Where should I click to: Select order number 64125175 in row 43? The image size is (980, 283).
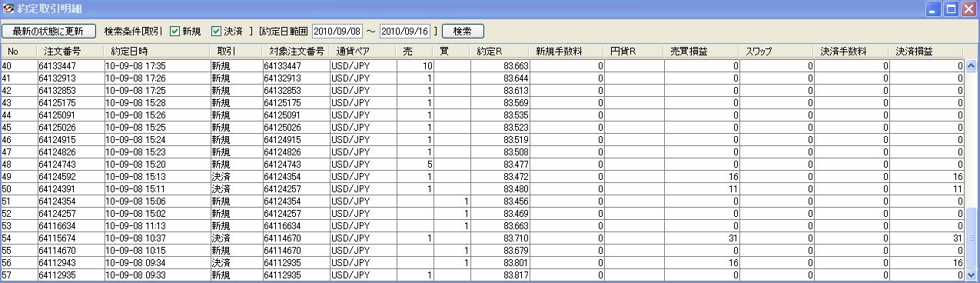tap(57, 103)
